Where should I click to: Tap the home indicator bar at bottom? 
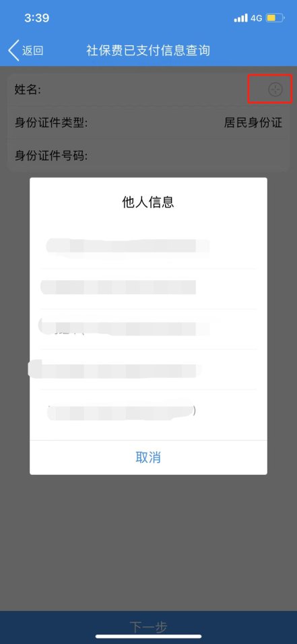(148, 636)
